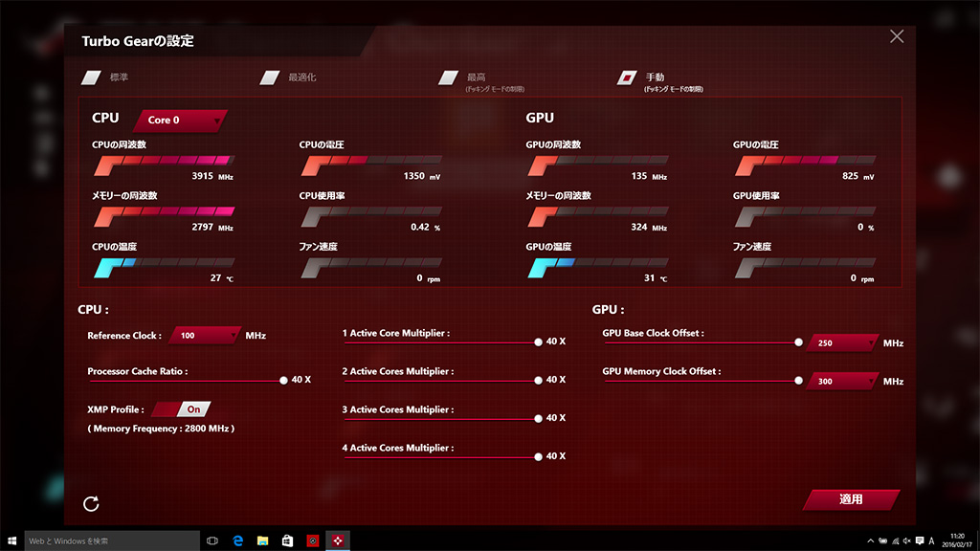
Task: Open the Reference Clock 100 dropdown
Action: coord(205,336)
